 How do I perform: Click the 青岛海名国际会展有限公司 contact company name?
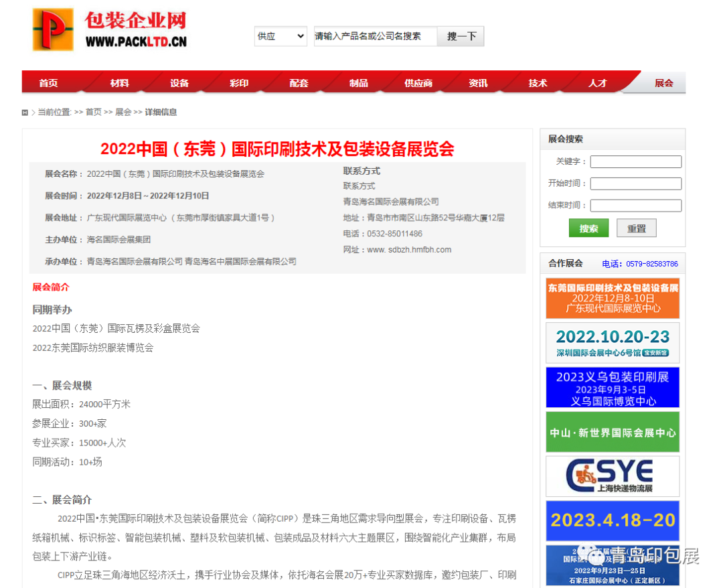click(x=390, y=202)
